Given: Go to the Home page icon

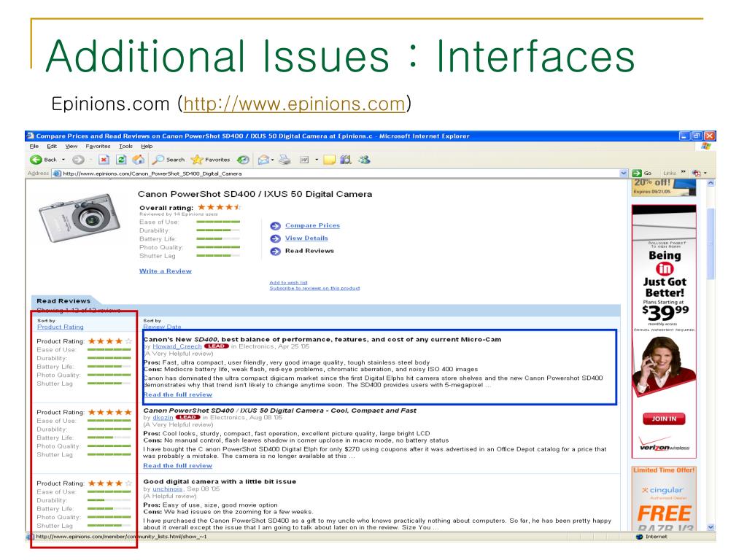Looking at the screenshot, I should pos(138,160).
